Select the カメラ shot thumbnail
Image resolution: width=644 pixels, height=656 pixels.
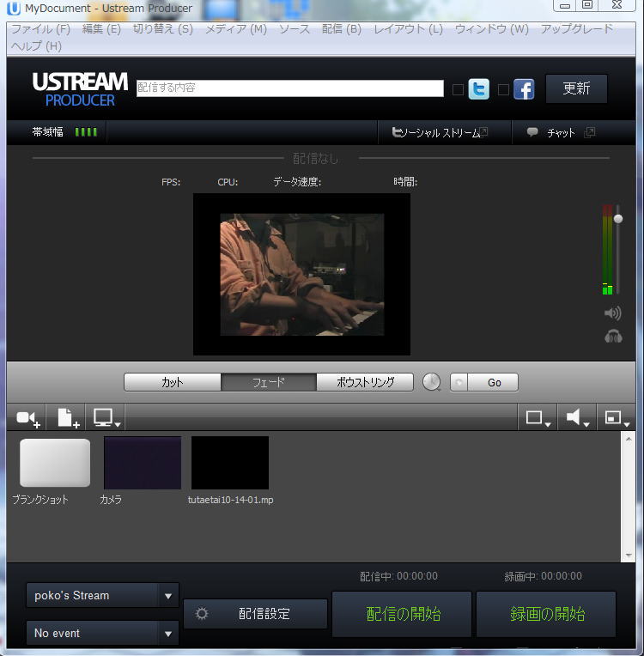coord(143,463)
